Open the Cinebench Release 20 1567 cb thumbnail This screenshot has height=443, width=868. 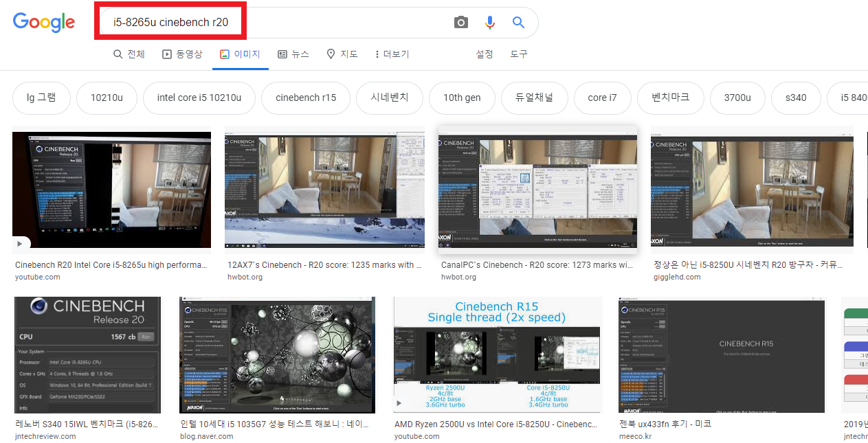pos(88,354)
